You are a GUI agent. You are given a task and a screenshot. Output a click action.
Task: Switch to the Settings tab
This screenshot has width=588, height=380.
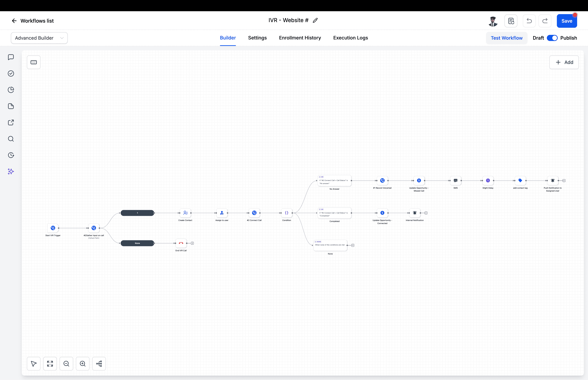pyautogui.click(x=257, y=38)
